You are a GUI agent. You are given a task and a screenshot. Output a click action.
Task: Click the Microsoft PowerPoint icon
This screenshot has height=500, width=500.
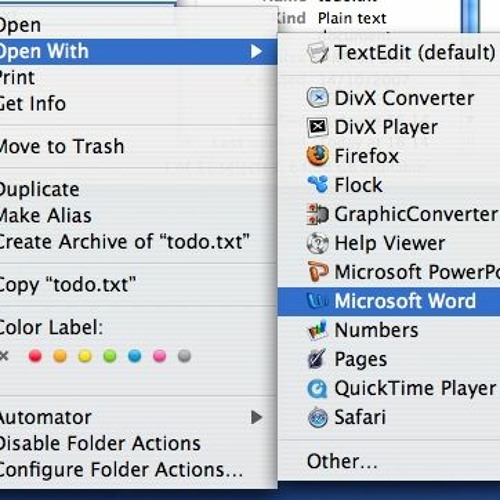(x=318, y=272)
